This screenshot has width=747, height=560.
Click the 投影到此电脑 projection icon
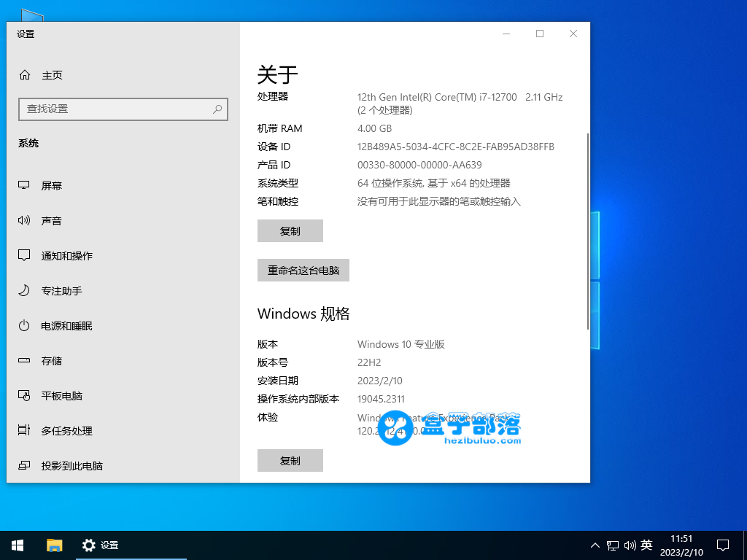pos(24,465)
